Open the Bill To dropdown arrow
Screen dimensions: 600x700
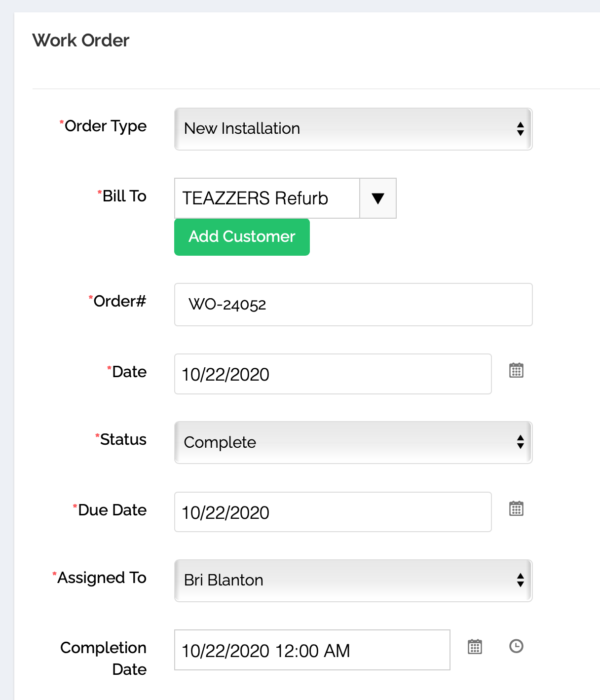click(378, 198)
